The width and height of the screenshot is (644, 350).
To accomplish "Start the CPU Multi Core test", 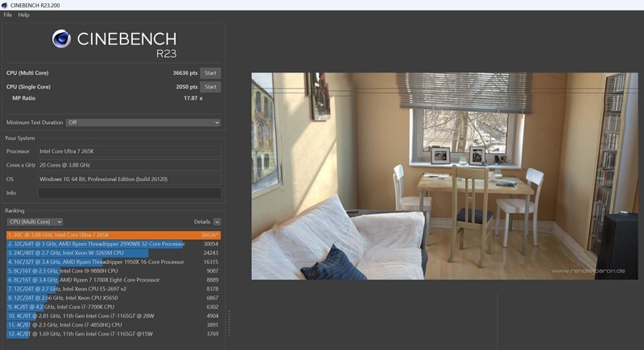I will click(x=210, y=73).
